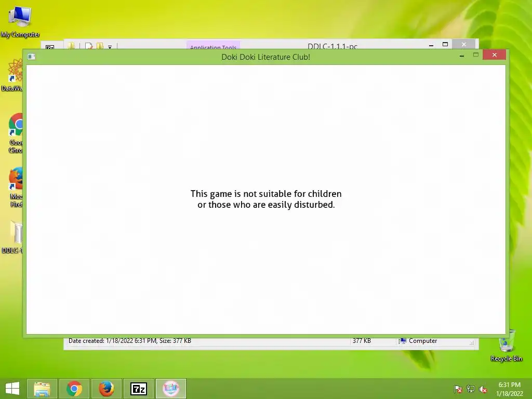The image size is (532, 399).
Task: Open the Windows Start button
Action: 12,389
